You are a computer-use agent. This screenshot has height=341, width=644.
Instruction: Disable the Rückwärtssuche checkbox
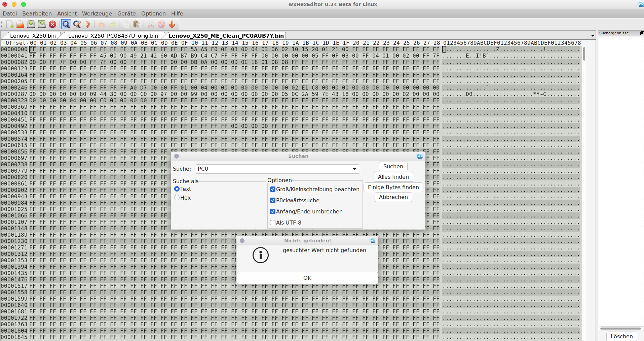[x=273, y=200]
